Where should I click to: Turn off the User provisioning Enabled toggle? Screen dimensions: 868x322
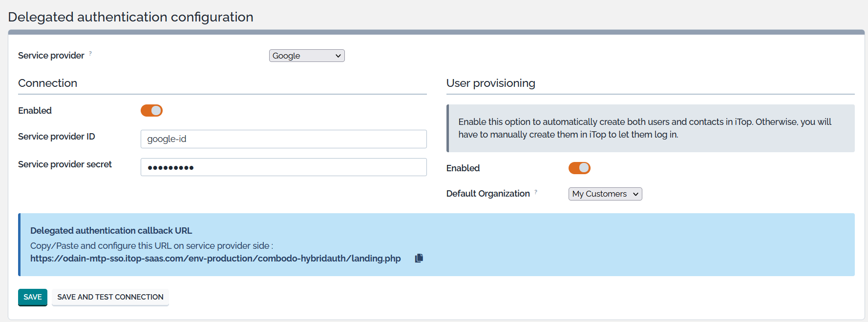coord(579,168)
